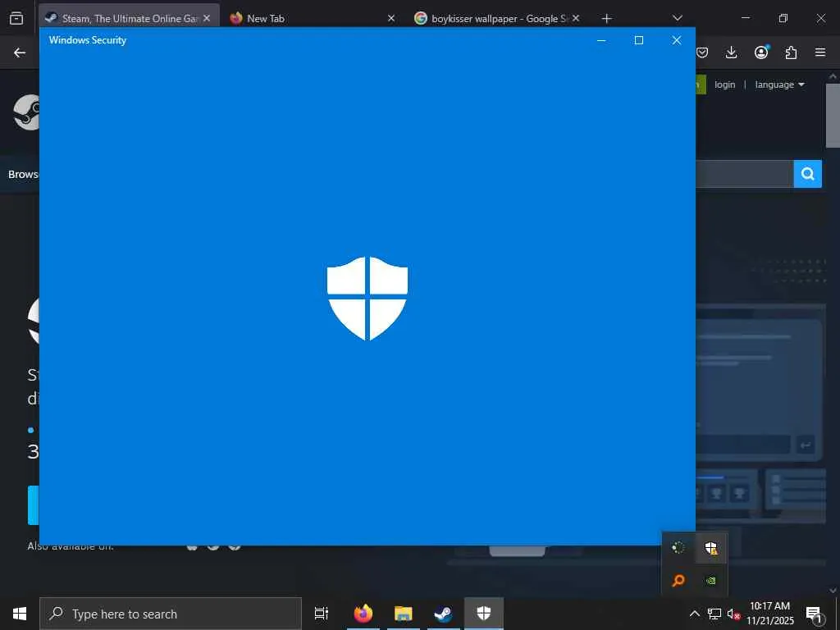Open Firefox View icon at tab bar start
Screen dimensions: 840x630
(16, 18)
